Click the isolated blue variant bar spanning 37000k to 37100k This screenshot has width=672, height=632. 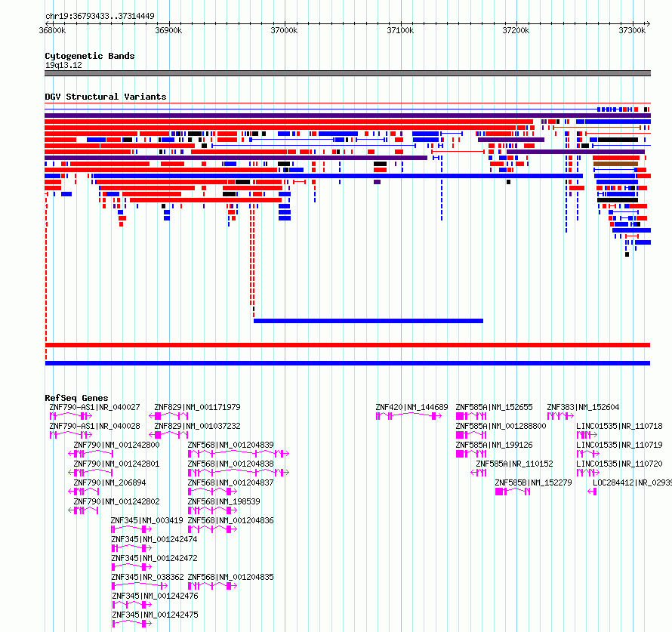pyautogui.click(x=368, y=321)
